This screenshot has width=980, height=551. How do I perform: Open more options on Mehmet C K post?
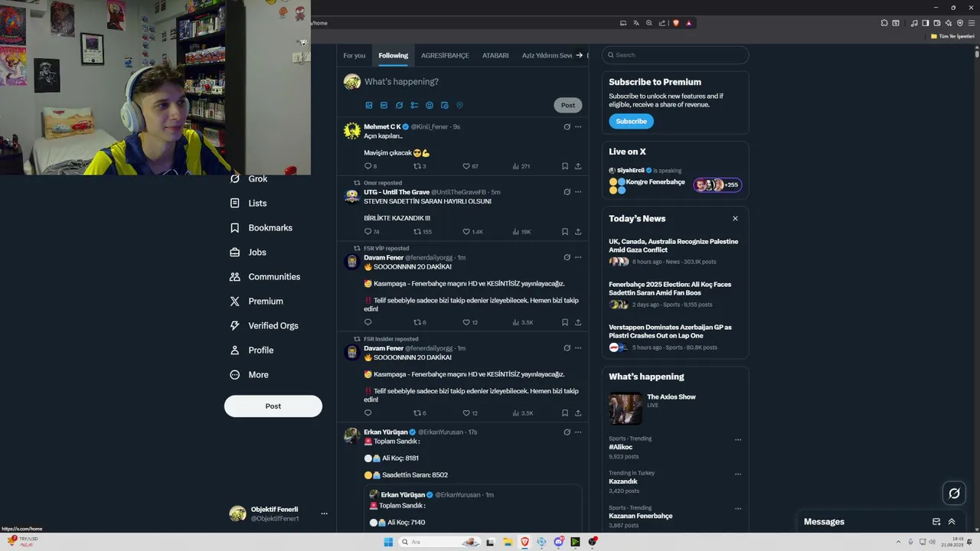[578, 127]
